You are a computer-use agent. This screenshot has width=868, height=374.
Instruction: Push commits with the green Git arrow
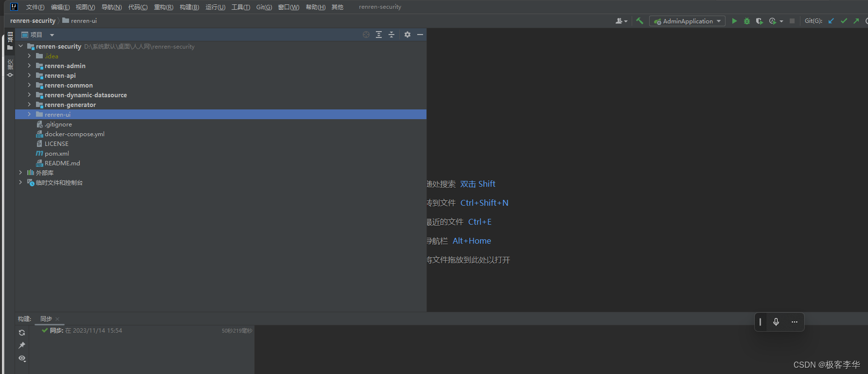(856, 21)
